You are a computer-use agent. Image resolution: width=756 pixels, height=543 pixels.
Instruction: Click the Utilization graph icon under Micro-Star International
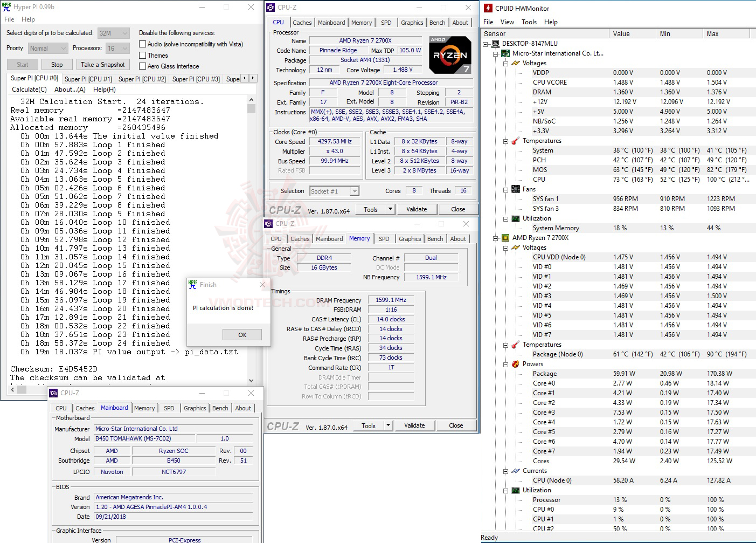click(x=515, y=218)
